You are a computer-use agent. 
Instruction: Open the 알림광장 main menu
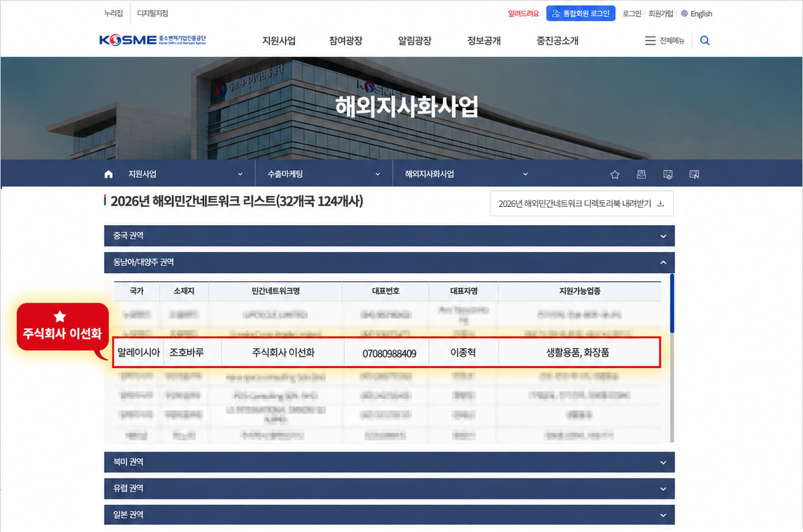click(x=415, y=41)
